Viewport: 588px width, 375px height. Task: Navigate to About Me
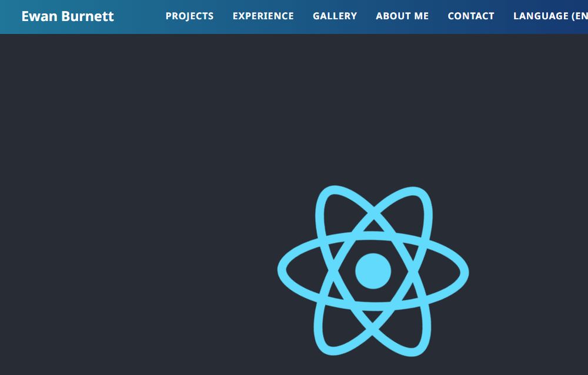click(x=402, y=16)
